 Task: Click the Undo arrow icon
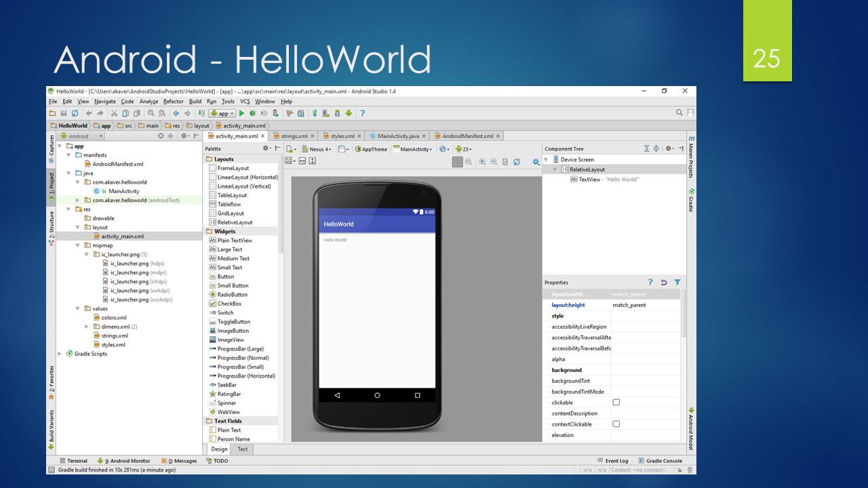click(89, 113)
